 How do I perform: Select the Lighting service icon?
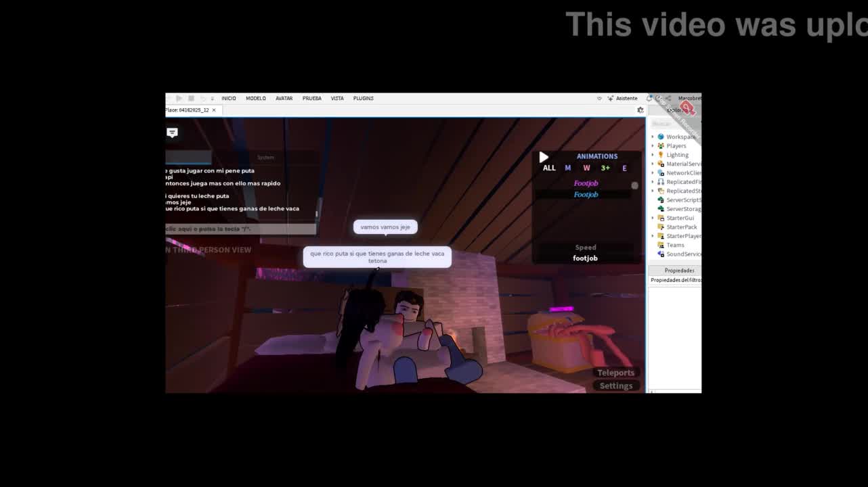pos(661,155)
